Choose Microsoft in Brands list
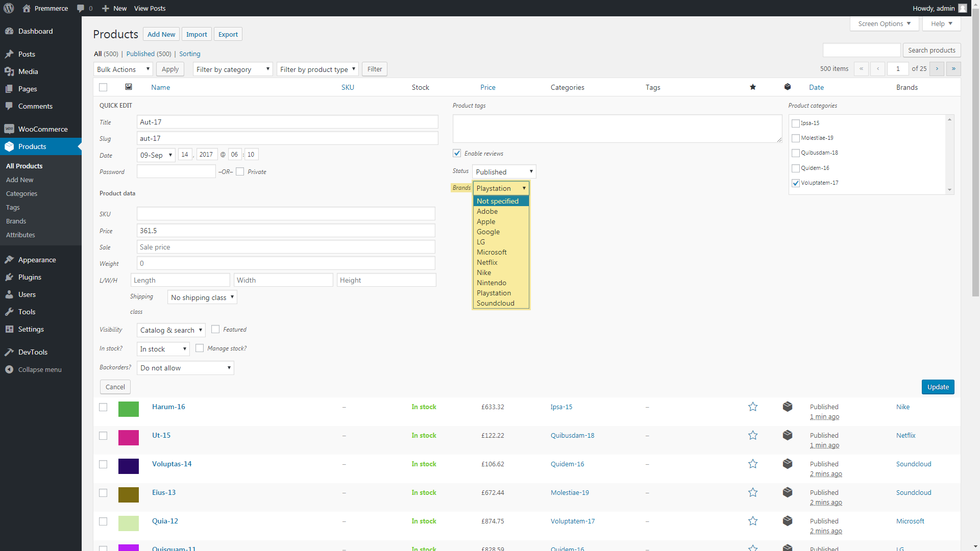 pyautogui.click(x=501, y=252)
